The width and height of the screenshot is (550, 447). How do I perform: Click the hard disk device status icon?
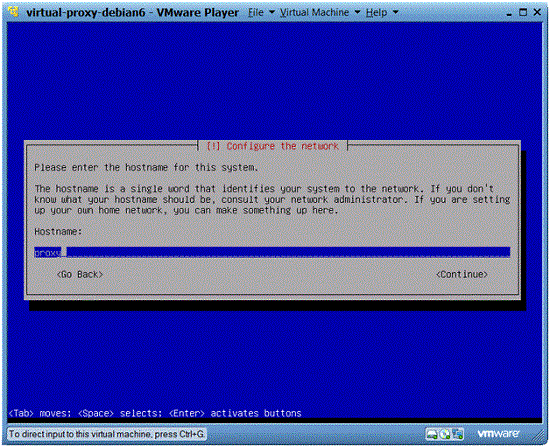pos(432,434)
